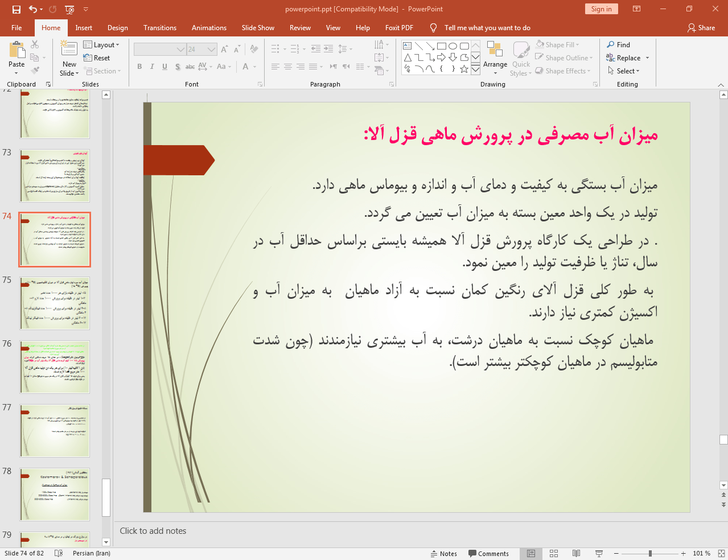Open the Select menu
This screenshot has height=560, width=728.
(x=623, y=71)
